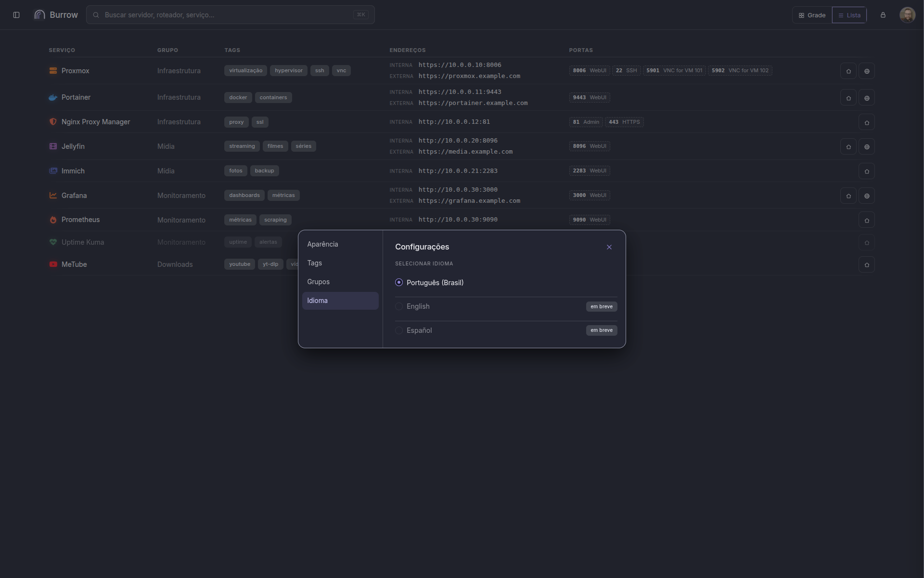Click Prometheus row home icon

867,220
